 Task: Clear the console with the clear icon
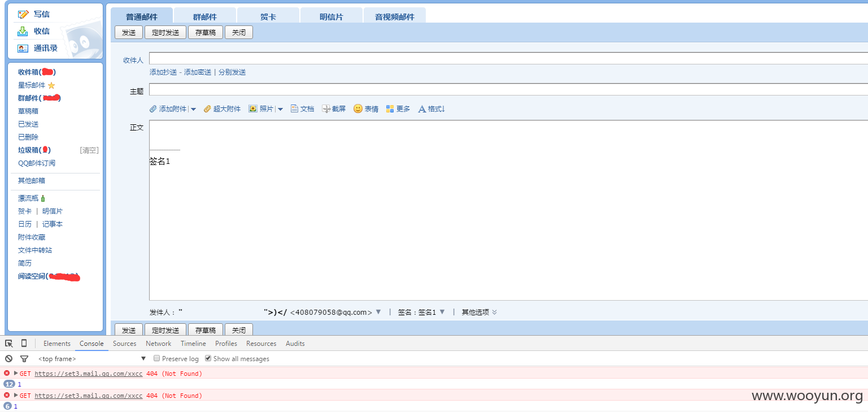tap(8, 358)
